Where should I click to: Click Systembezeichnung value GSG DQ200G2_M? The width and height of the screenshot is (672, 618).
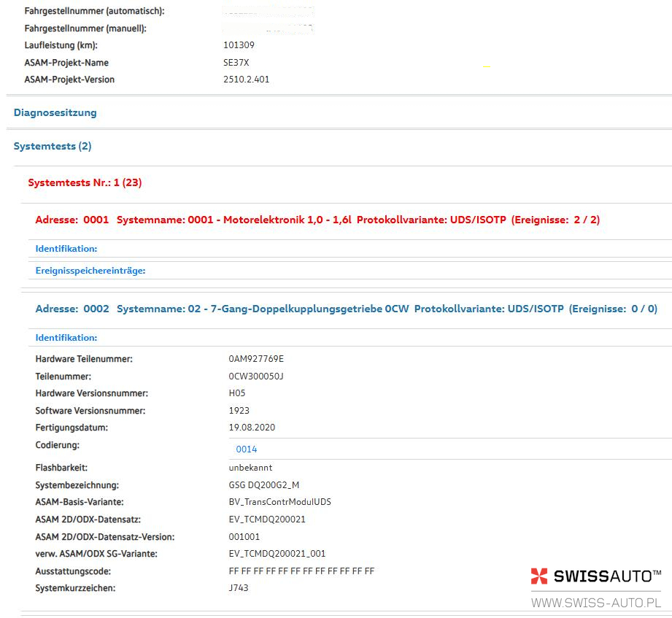click(263, 484)
